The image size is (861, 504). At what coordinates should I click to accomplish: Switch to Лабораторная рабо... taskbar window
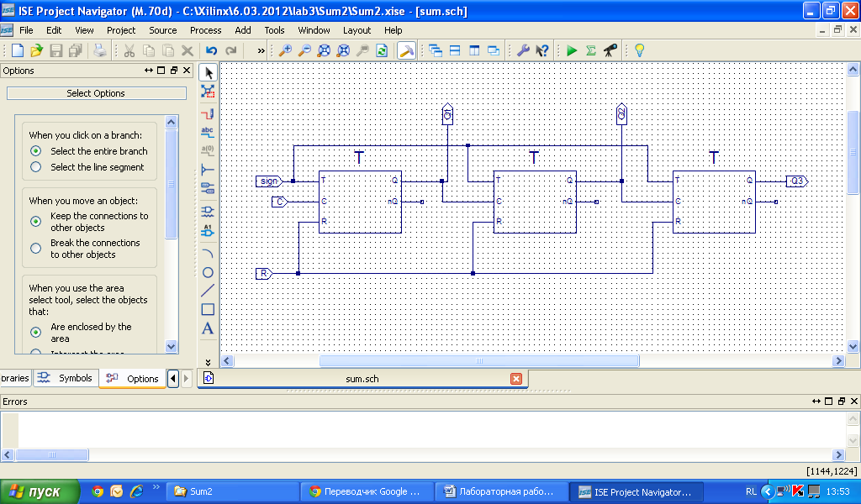point(502,491)
